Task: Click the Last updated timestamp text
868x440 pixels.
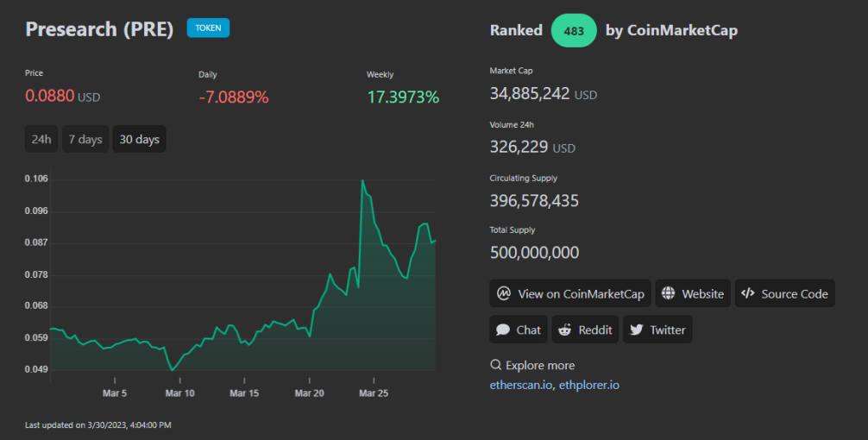Action: [x=98, y=425]
